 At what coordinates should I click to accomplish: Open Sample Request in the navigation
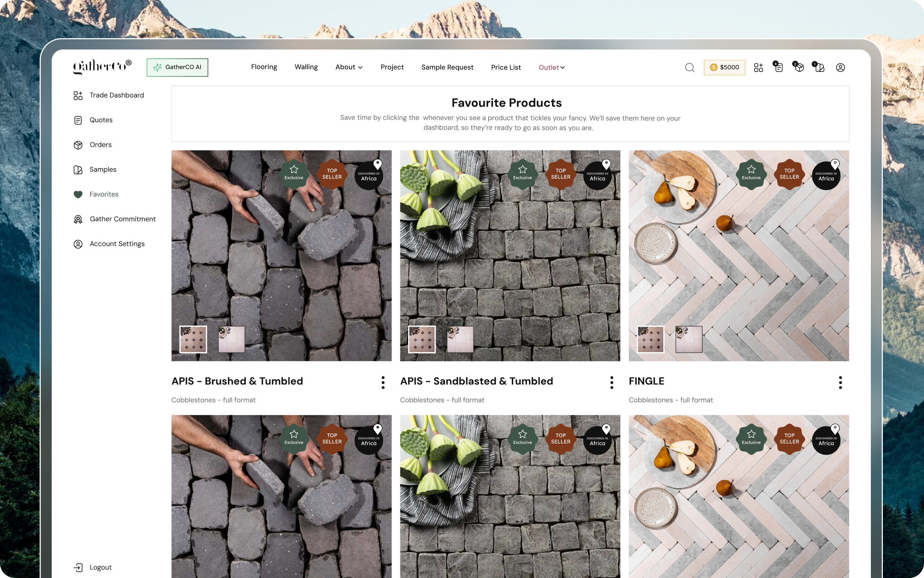coord(447,67)
